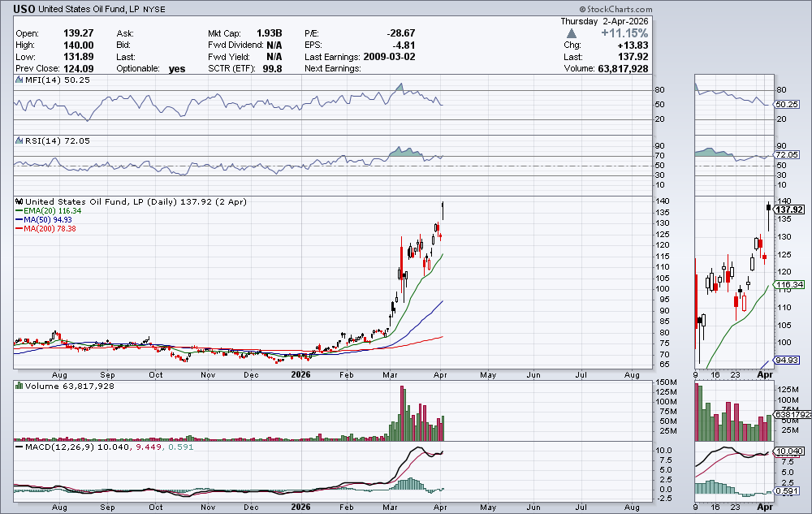Screen dimensions: 812x514
Task: Click the latest candlestick on main price chart
Action: click(443, 210)
